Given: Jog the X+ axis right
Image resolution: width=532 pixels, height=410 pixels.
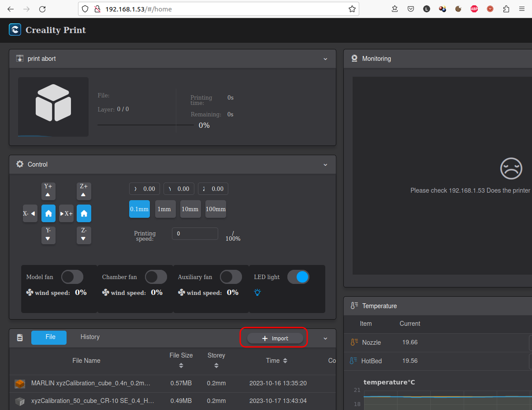Looking at the screenshot, I should click(x=66, y=213).
